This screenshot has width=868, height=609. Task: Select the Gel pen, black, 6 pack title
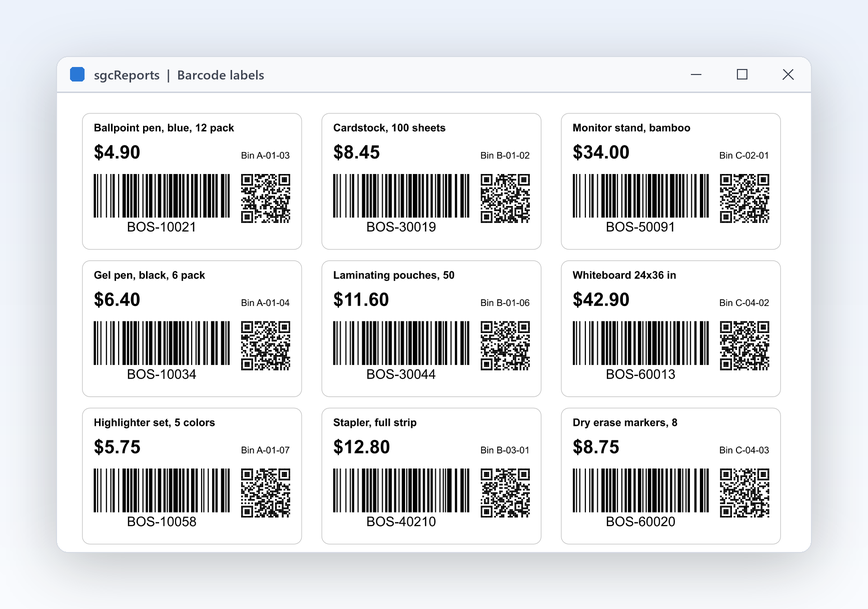[149, 275]
